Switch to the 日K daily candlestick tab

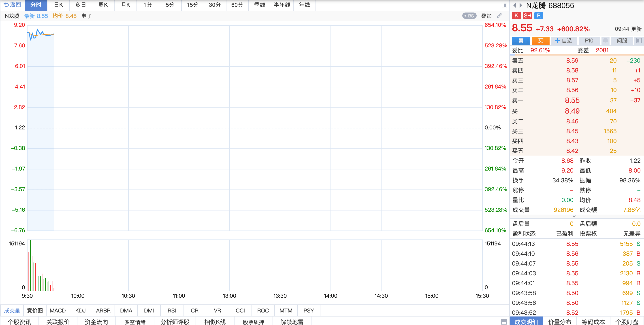(x=58, y=5)
